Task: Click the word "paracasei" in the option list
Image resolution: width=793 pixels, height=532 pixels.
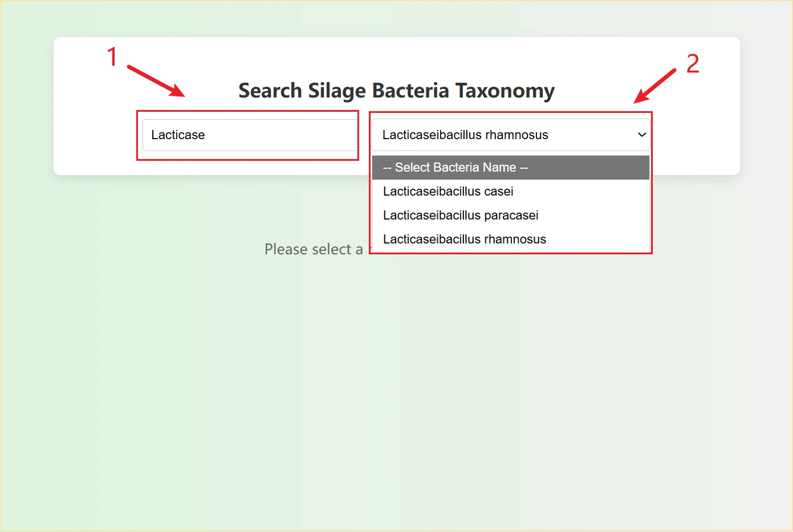Action: 512,216
